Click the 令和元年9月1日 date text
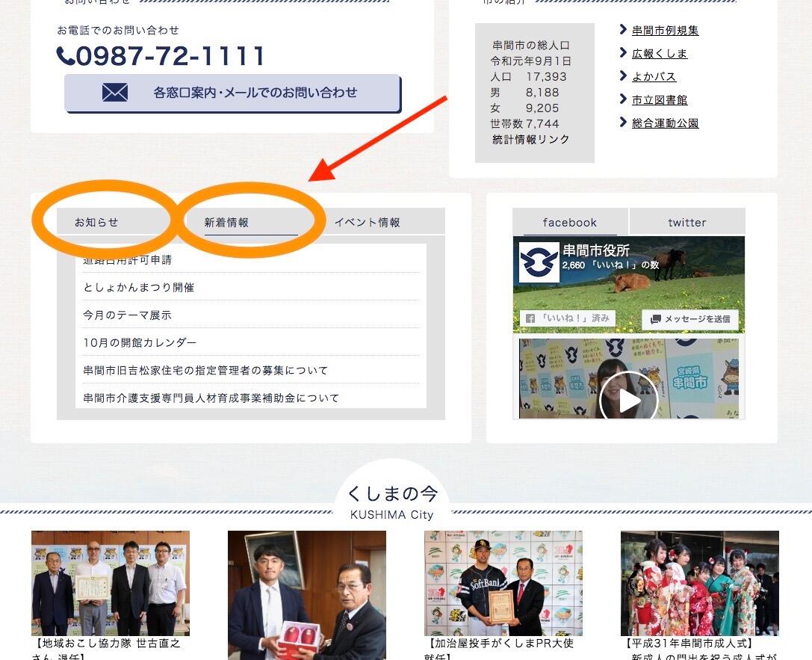Image resolution: width=812 pixels, height=660 pixels. (531, 61)
